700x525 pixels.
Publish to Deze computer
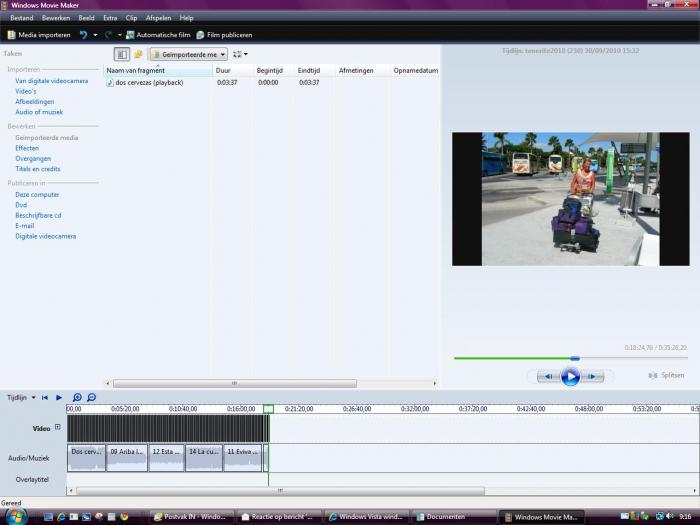[x=37, y=195]
